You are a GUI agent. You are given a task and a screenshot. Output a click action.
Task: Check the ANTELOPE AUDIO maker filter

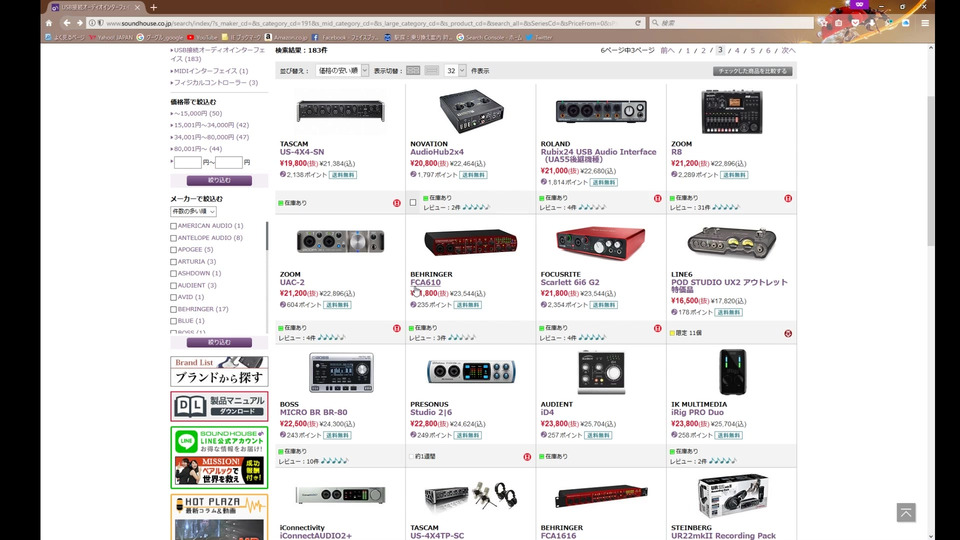(173, 238)
